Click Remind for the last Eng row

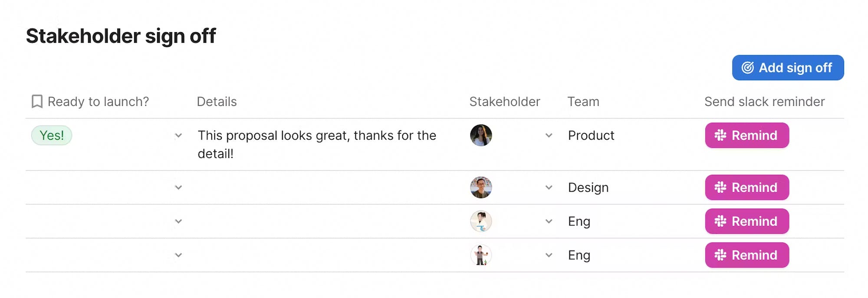(x=747, y=255)
